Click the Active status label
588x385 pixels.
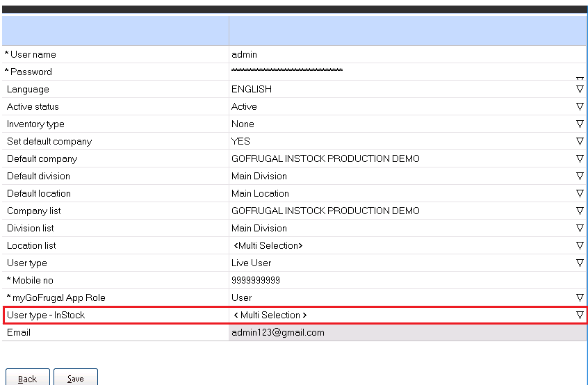[33, 106]
